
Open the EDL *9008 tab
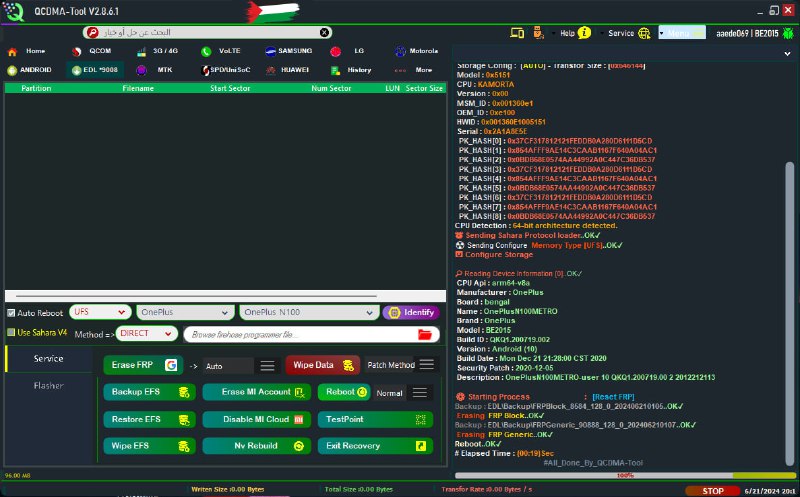pyautogui.click(x=95, y=70)
